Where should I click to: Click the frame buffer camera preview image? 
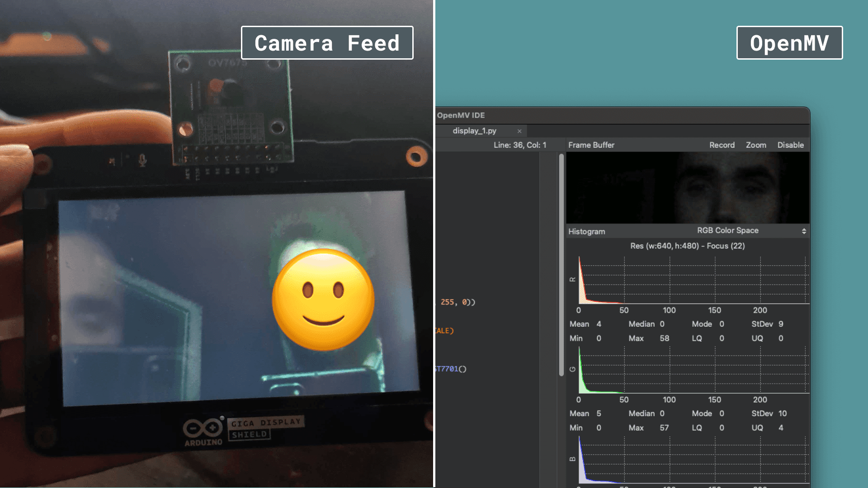(687, 188)
